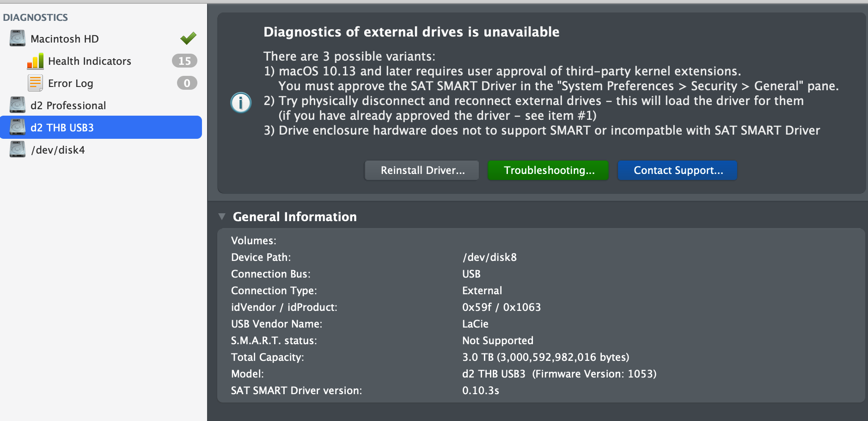Click the d2 THB USB3 drive icon
This screenshot has height=421, width=868.
[18, 127]
